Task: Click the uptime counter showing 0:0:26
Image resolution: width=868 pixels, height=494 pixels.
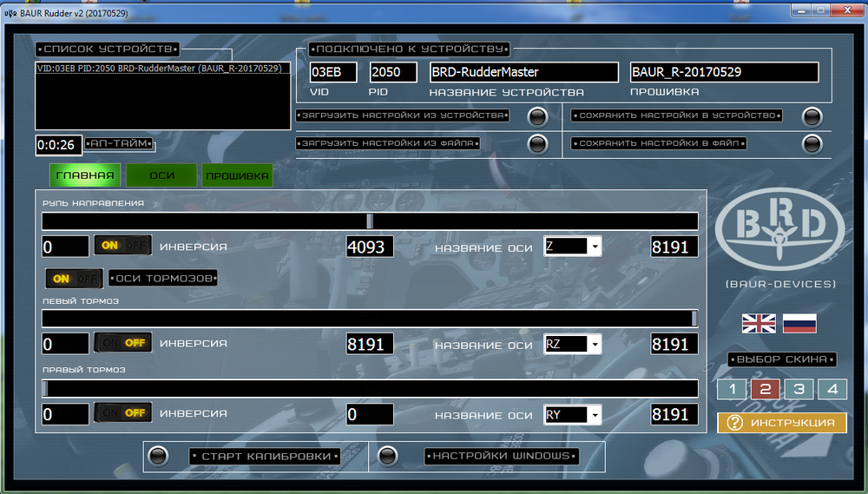Action: [x=59, y=145]
